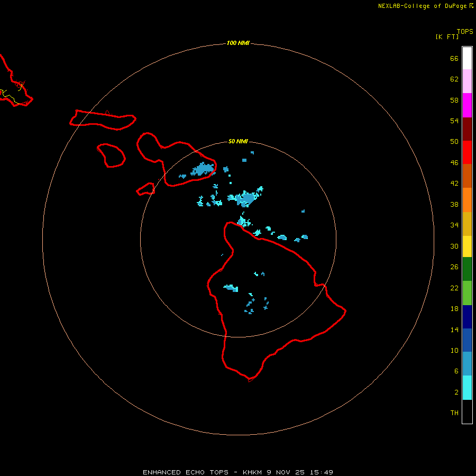The width and height of the screenshot is (476, 476).
Task: Click the 6 scale label
Action: (456, 371)
